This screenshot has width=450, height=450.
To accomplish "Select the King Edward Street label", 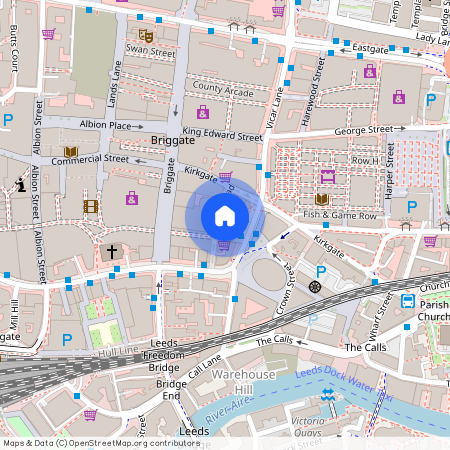I will coord(222,134).
